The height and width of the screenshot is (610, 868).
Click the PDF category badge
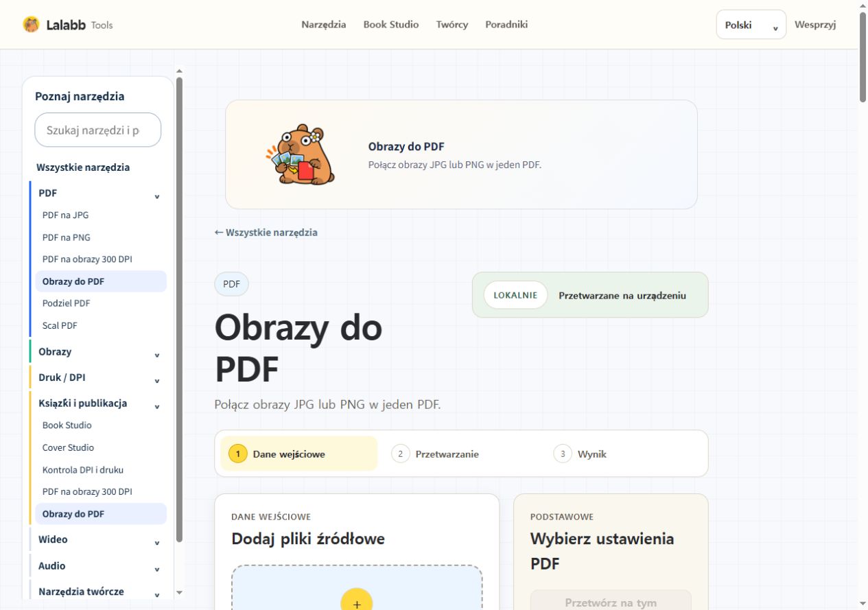coord(232,284)
